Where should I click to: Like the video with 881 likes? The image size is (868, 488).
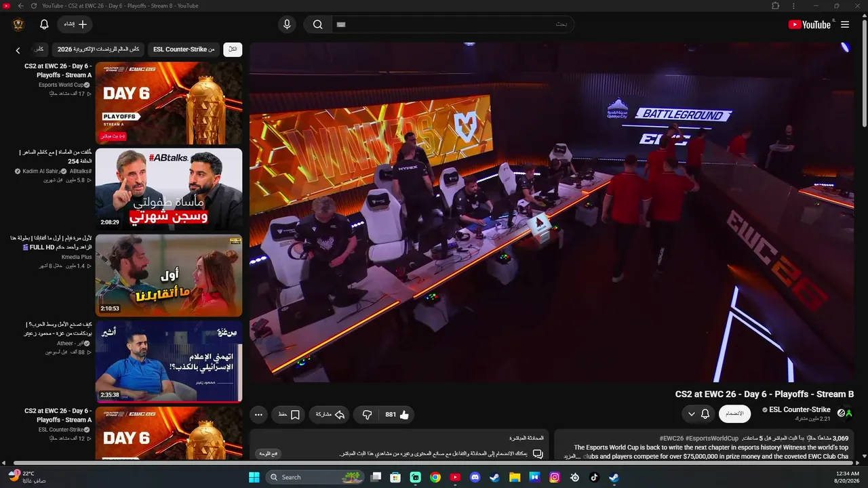(x=397, y=415)
